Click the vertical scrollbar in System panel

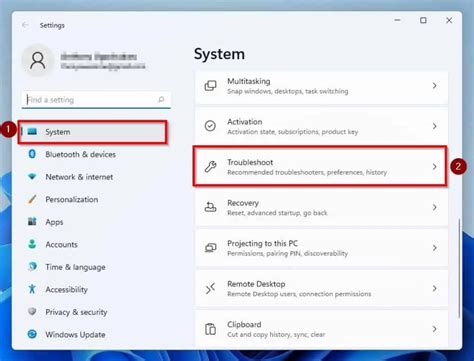[x=459, y=268]
